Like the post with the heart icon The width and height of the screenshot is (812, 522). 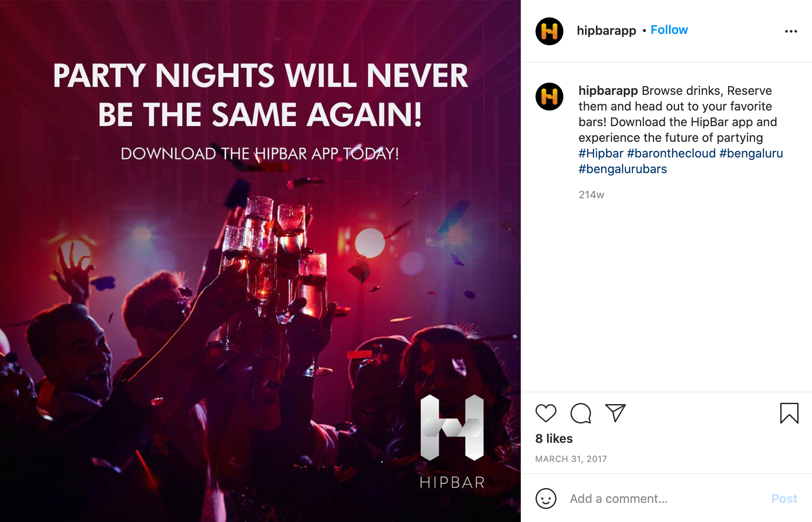[x=546, y=413]
